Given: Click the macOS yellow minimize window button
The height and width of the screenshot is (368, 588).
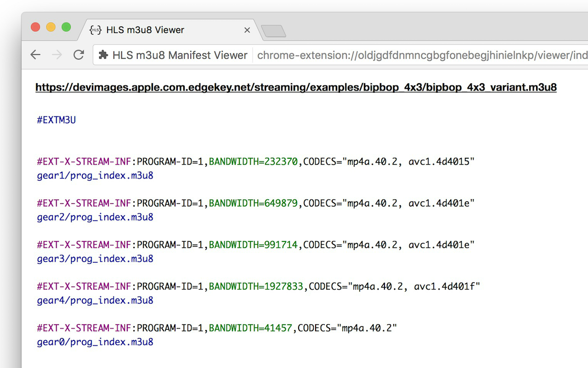Looking at the screenshot, I should 51,27.
